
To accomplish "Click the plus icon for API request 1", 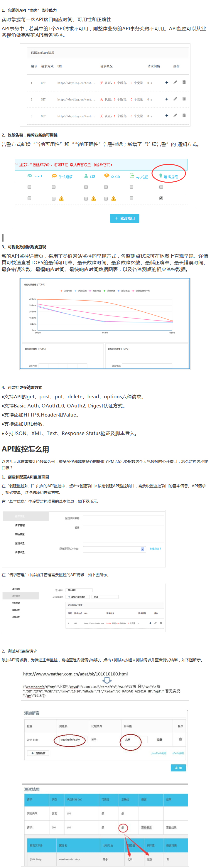I will pos(166,82).
